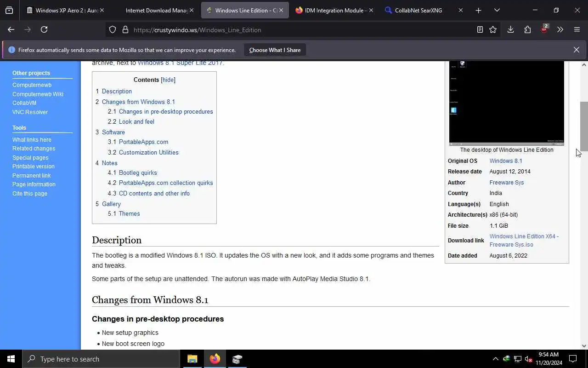Image resolution: width=588 pixels, height=368 pixels.
Task: Click Choose What I Share button
Action: [275, 50]
